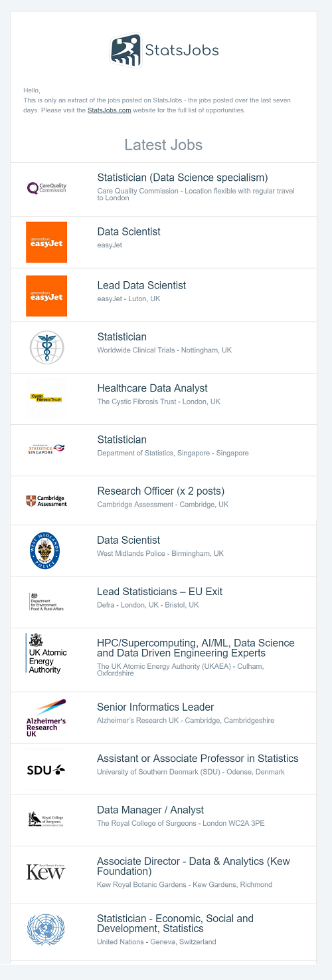Click the Care Quality Commission logo
This screenshot has height=980, width=332.
click(46, 188)
